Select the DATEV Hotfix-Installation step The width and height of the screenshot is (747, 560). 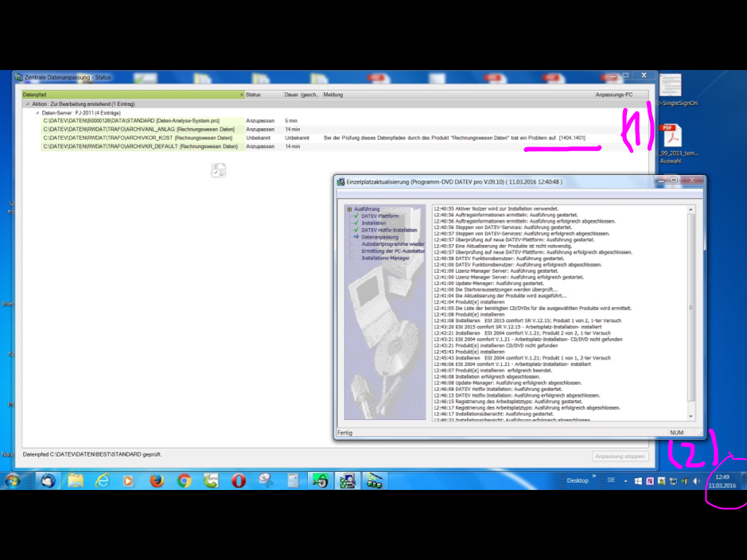coord(388,230)
